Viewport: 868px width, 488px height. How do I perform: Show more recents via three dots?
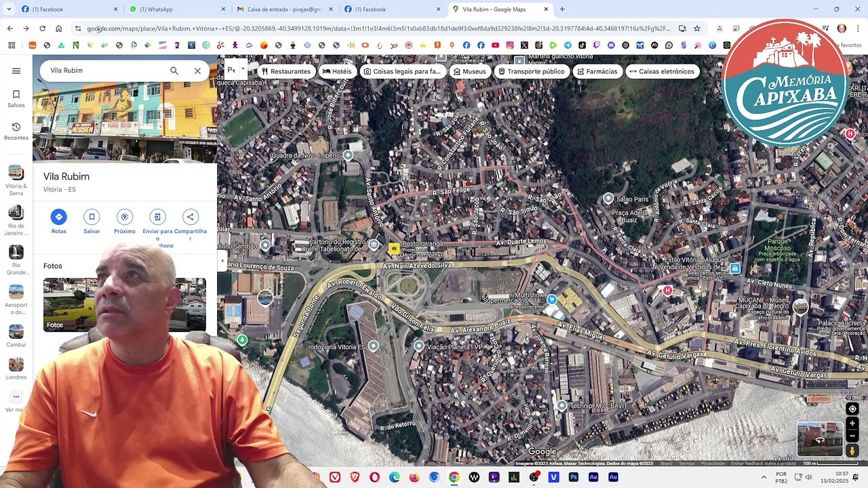point(16,396)
